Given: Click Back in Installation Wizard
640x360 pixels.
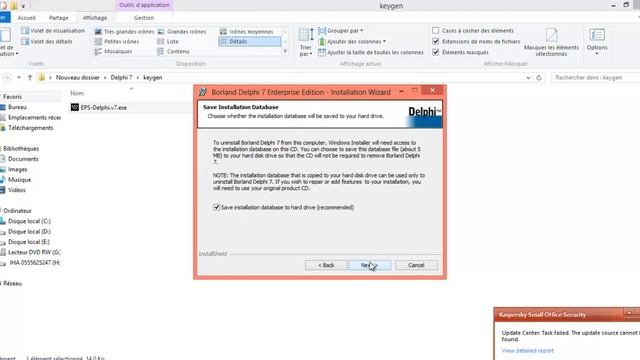Looking at the screenshot, I should [x=326, y=265].
